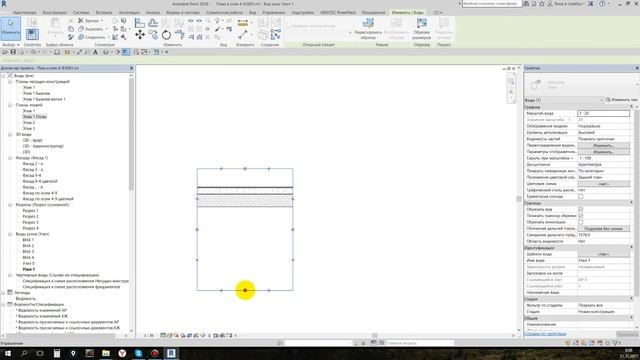Click the zoom tool on navigation bar
The image size is (640, 360).
(x=511, y=93)
